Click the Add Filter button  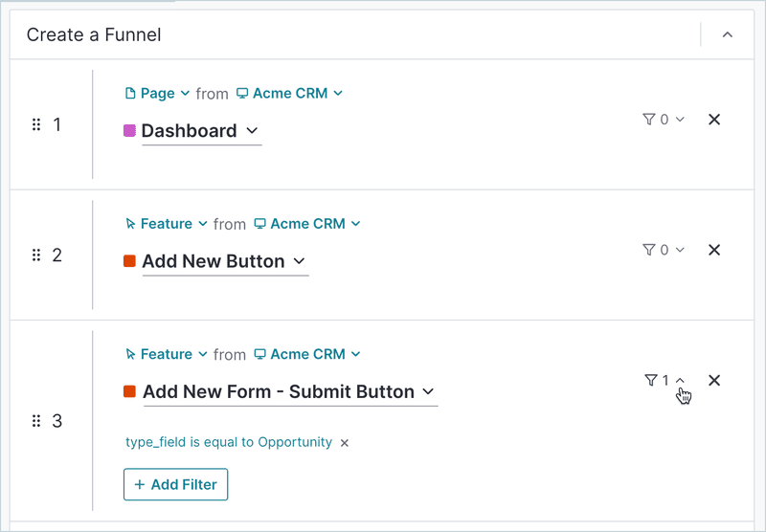click(175, 484)
